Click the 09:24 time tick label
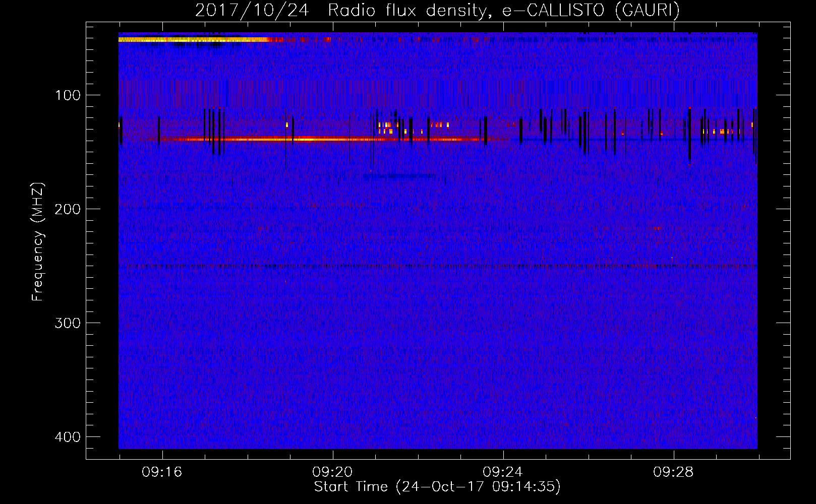This screenshot has height=504, width=816. click(x=503, y=472)
